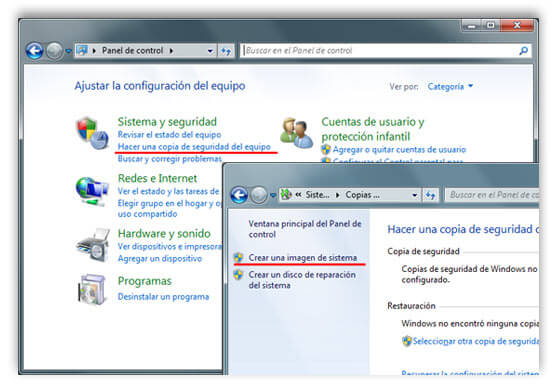The height and width of the screenshot is (384, 560).
Task: Open the Programas category
Action: (145, 281)
